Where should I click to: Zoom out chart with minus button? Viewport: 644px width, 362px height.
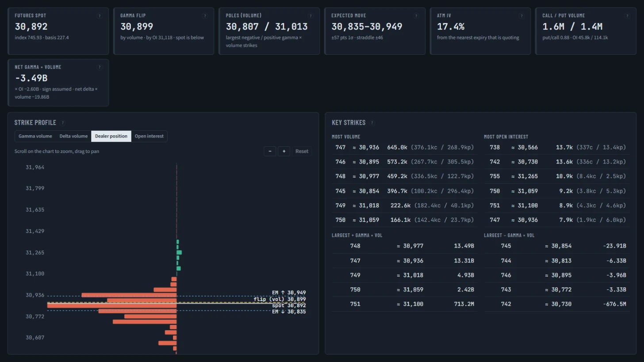point(270,151)
